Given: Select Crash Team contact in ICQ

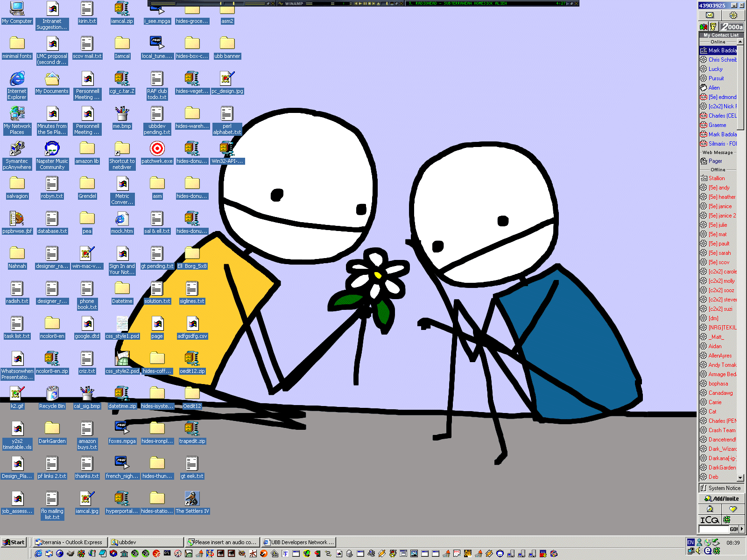Looking at the screenshot, I should 718,430.
